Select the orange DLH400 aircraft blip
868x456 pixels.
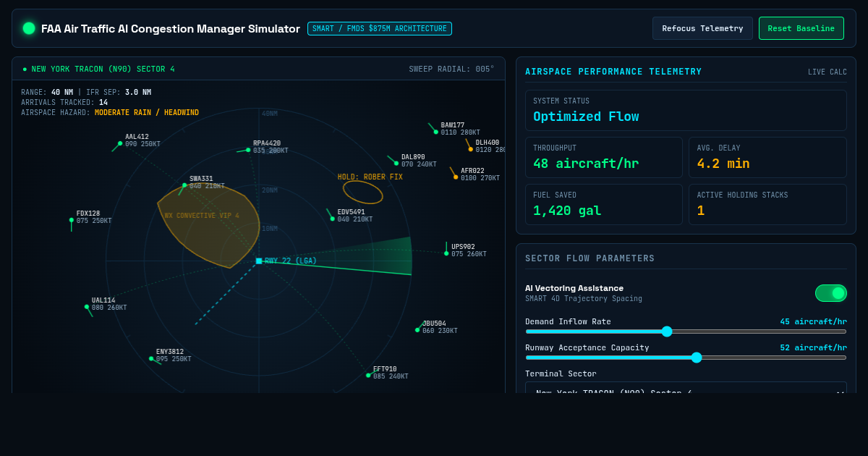click(471, 149)
